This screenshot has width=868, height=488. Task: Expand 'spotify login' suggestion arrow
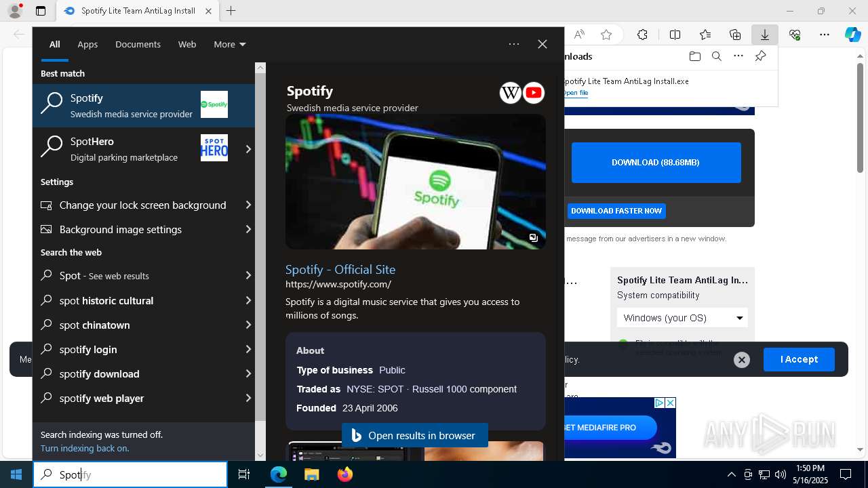(248, 349)
